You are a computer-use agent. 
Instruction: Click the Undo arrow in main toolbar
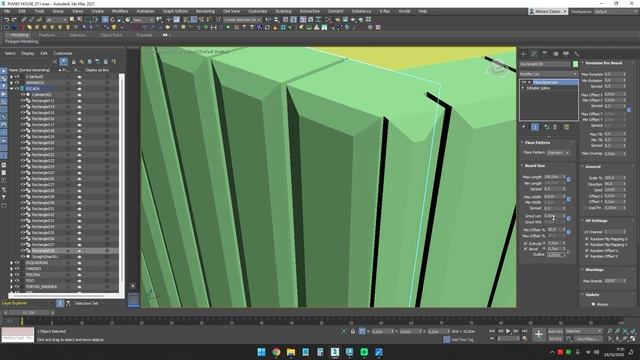7,19
